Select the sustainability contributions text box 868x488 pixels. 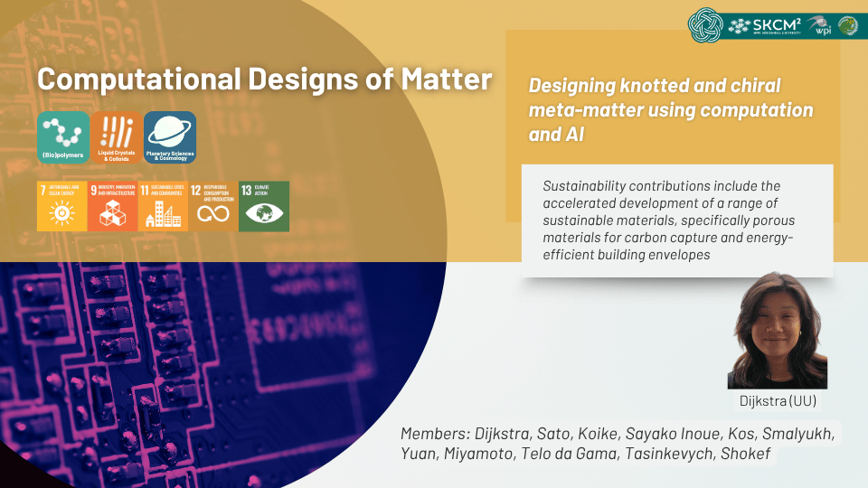677,221
